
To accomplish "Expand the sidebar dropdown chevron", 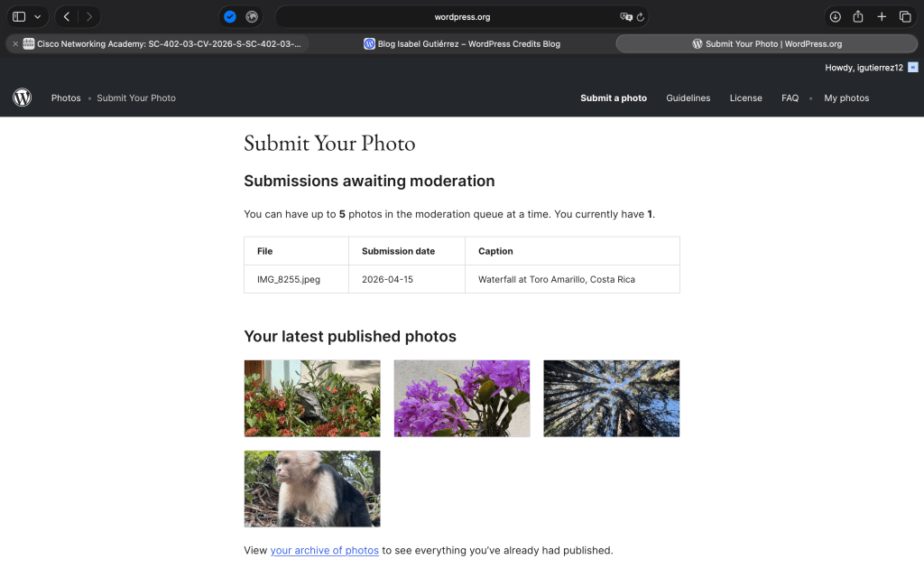I will [37, 16].
